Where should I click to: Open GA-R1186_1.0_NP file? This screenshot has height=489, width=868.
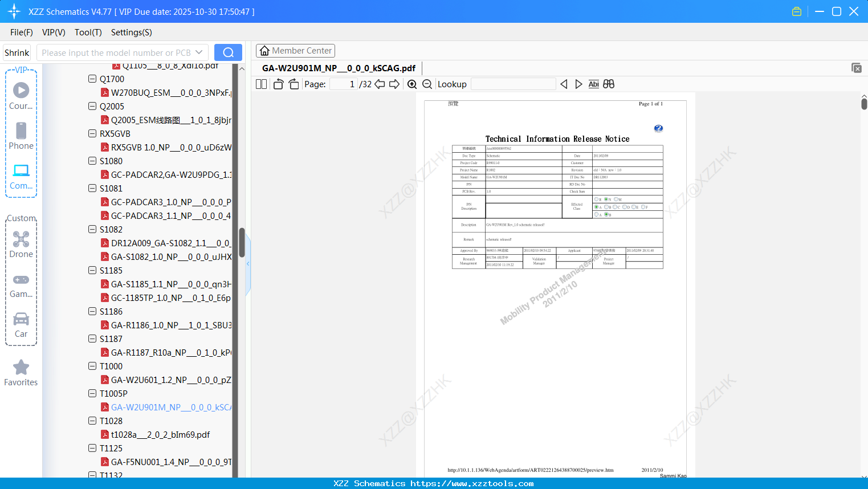click(x=166, y=325)
